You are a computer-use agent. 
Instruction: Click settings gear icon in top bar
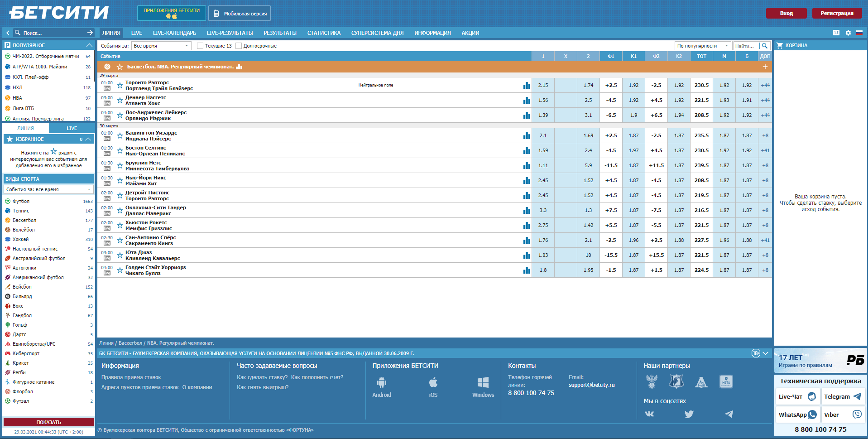coord(848,33)
